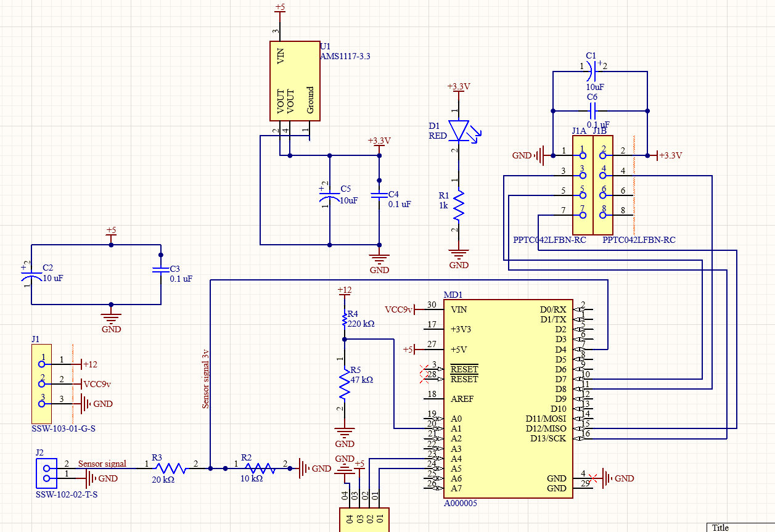The width and height of the screenshot is (775, 532).
Task: Click the GND symbol at J1 pin 3
Action: pyautogui.click(x=97, y=404)
